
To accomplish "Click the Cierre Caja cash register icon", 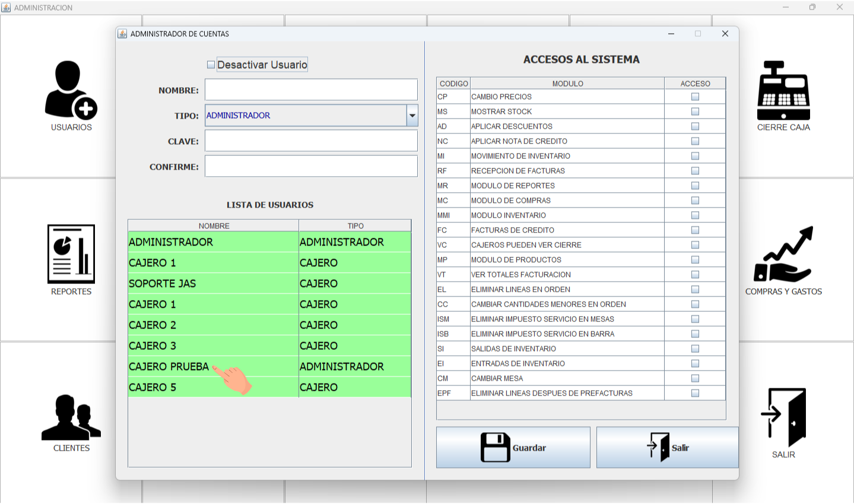I will (783, 91).
